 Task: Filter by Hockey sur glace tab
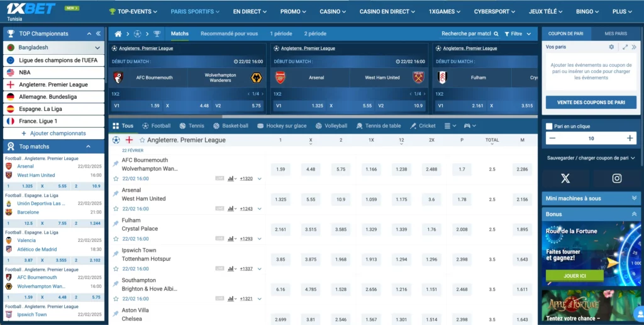click(x=282, y=126)
